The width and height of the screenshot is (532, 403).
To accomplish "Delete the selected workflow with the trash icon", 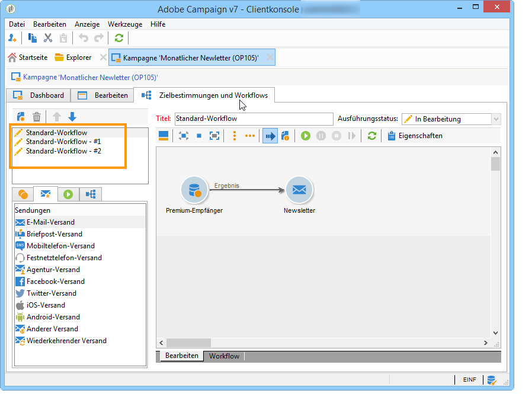I will coord(37,117).
